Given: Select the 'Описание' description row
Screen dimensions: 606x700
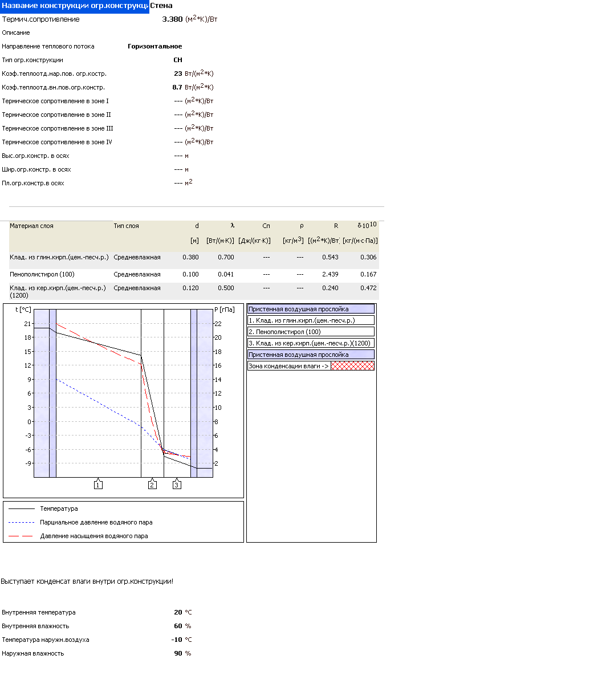Looking at the screenshot, I should [16, 32].
